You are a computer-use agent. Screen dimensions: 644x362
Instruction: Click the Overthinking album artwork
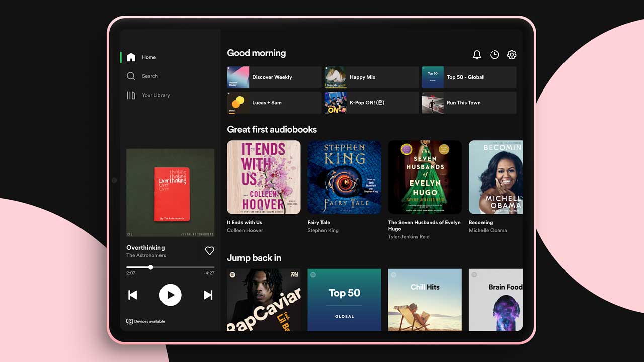pyautogui.click(x=171, y=193)
